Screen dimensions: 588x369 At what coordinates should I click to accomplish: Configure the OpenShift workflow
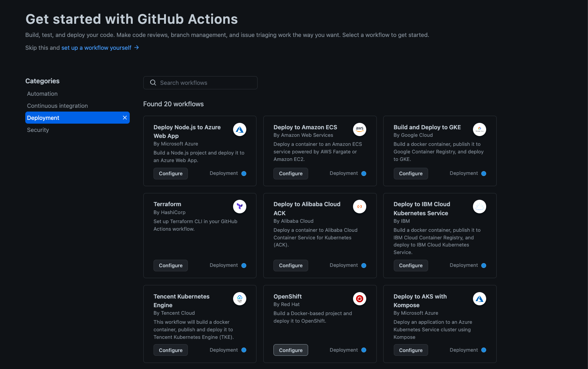[291, 350]
